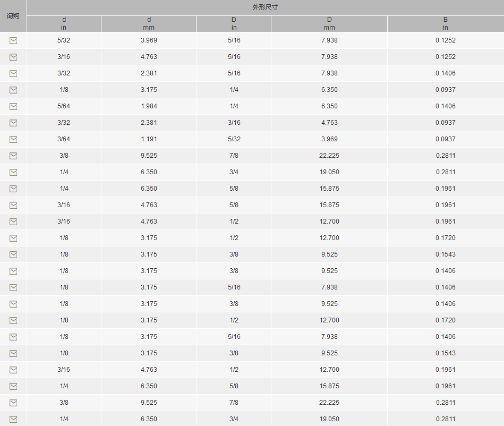This screenshot has height=426, width=504.
Task: Open inquiry envelope for 3/32 d, 0.1406 B row
Action: point(13,74)
